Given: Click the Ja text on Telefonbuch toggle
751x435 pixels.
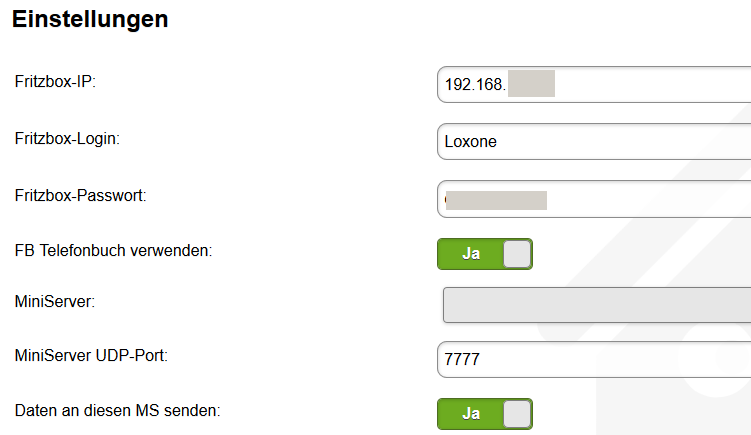Looking at the screenshot, I should tap(471, 254).
